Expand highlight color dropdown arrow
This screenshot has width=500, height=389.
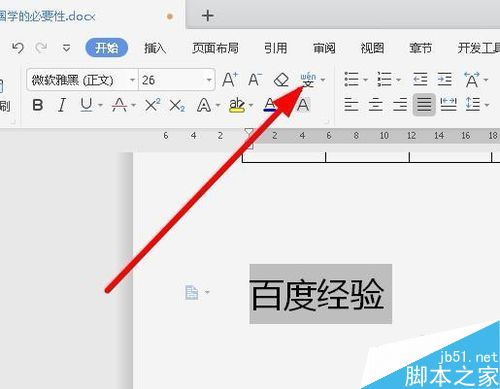coord(251,105)
